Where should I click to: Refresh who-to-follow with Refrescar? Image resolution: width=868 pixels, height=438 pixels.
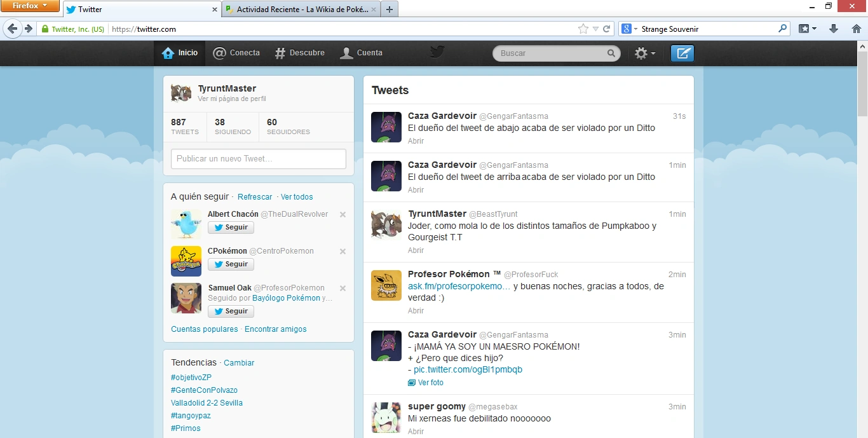point(255,197)
